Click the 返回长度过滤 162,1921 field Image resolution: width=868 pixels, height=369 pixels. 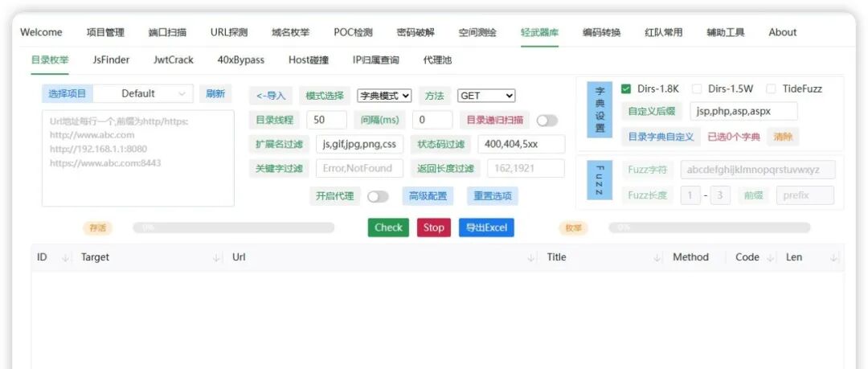tap(526, 169)
